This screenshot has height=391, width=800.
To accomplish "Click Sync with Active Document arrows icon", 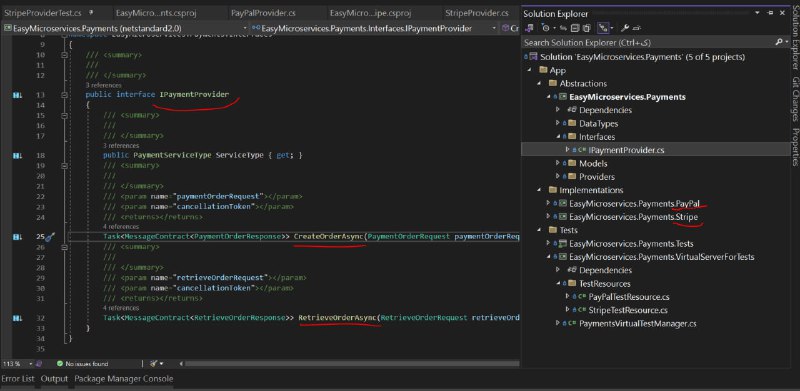I will click(x=563, y=28).
